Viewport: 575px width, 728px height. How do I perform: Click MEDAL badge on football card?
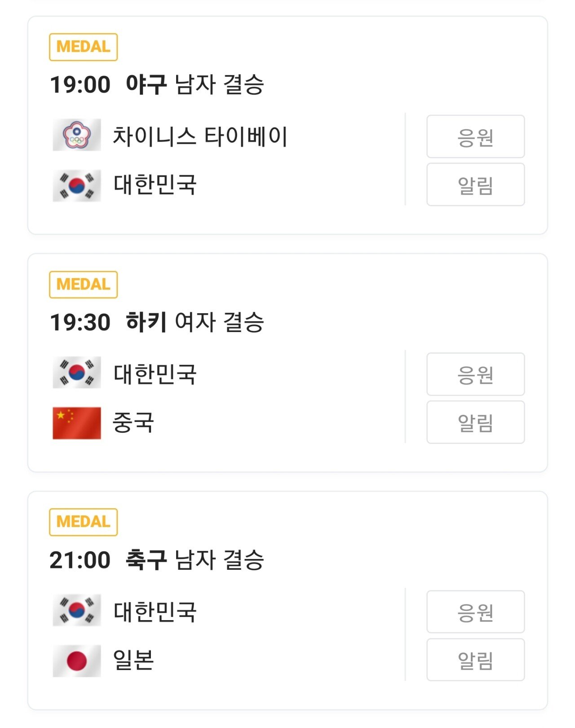click(83, 522)
